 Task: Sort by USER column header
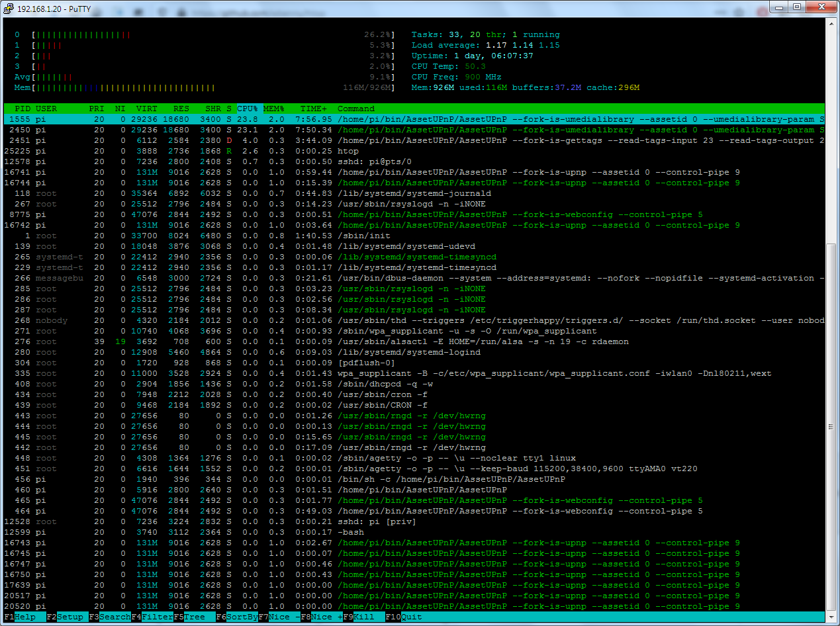46,109
